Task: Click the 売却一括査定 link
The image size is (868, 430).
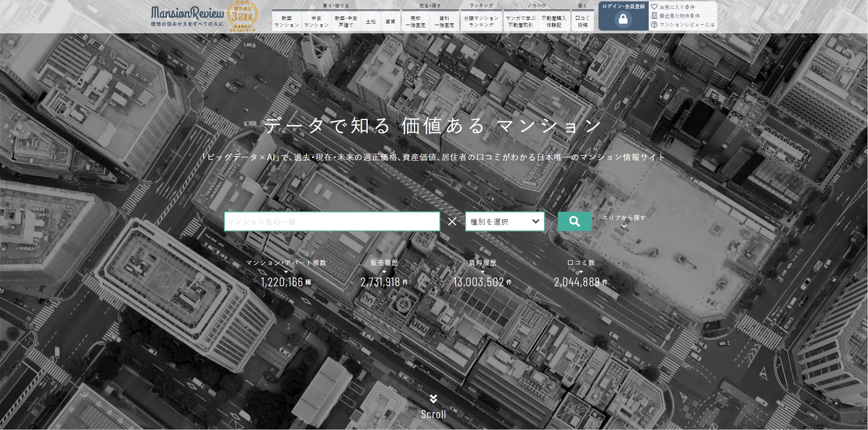Action: (417, 21)
